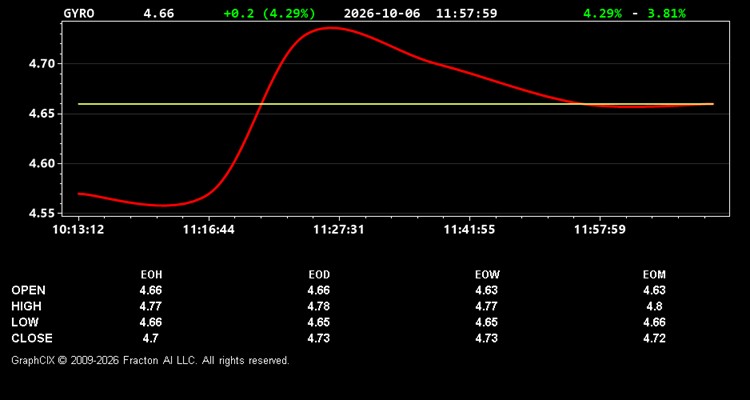
Task: Click the header timestamp 11:57:59
Action: tap(466, 13)
